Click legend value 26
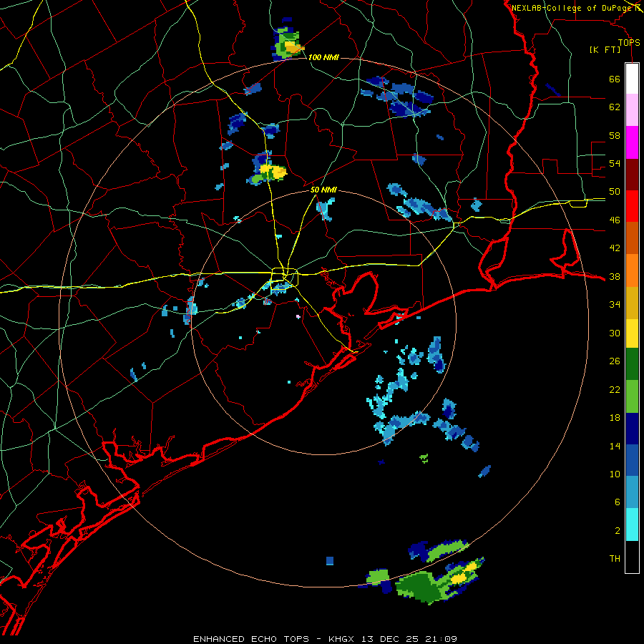The image size is (644, 644). pyautogui.click(x=615, y=361)
